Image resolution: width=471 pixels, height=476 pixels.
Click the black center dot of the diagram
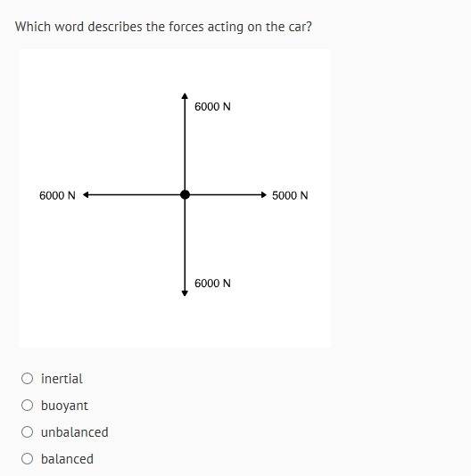[185, 194]
